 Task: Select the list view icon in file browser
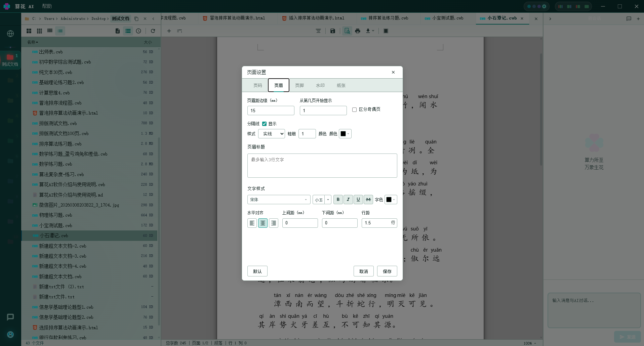pyautogui.click(x=60, y=31)
